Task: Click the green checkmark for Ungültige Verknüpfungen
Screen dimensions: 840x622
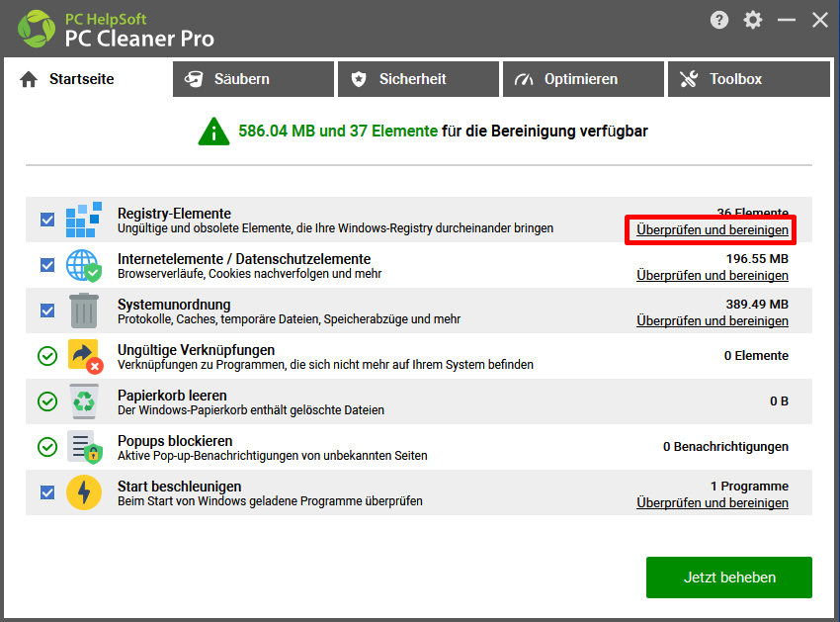Action: 47,356
